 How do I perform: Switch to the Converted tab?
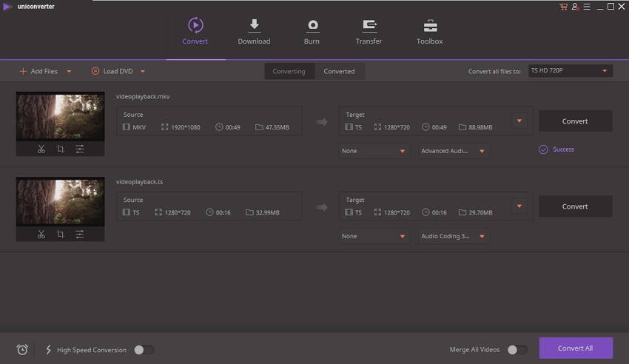(x=339, y=71)
